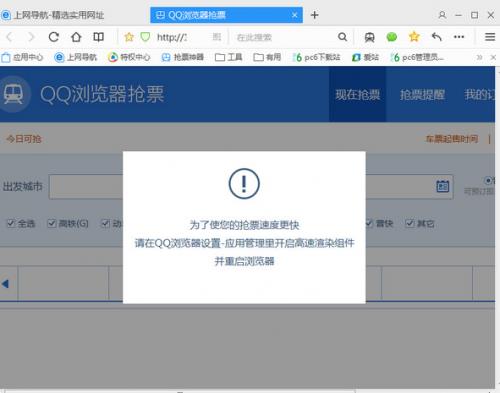Open favorites with the yellow star icon

(414, 36)
